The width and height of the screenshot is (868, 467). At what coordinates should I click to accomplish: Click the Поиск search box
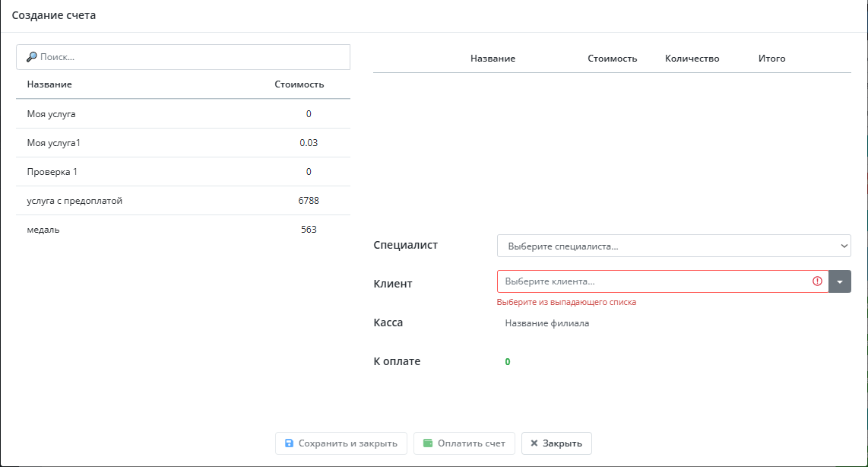(x=190, y=57)
